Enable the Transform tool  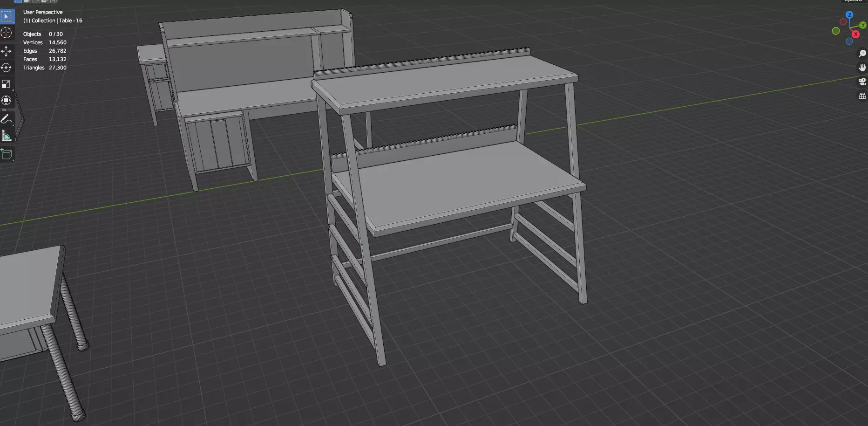pyautogui.click(x=7, y=100)
